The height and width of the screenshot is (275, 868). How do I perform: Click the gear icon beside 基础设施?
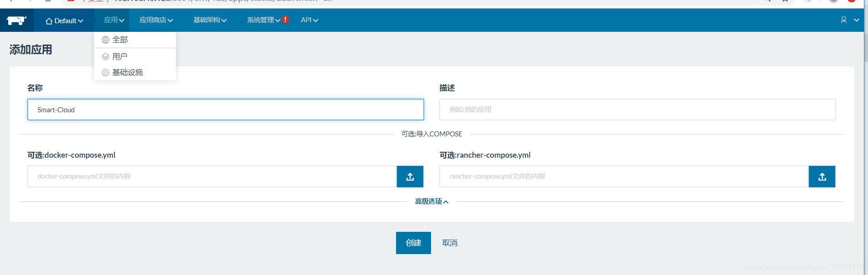coord(105,73)
